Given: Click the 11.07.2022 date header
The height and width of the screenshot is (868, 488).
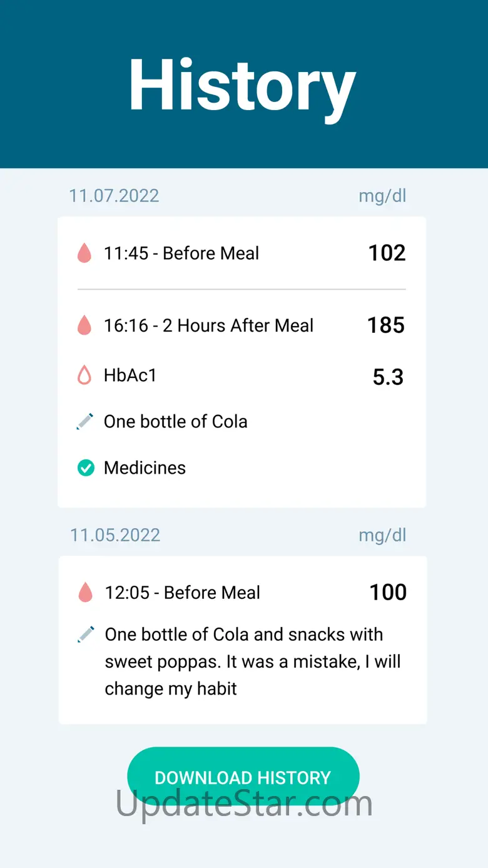Looking at the screenshot, I should (114, 195).
